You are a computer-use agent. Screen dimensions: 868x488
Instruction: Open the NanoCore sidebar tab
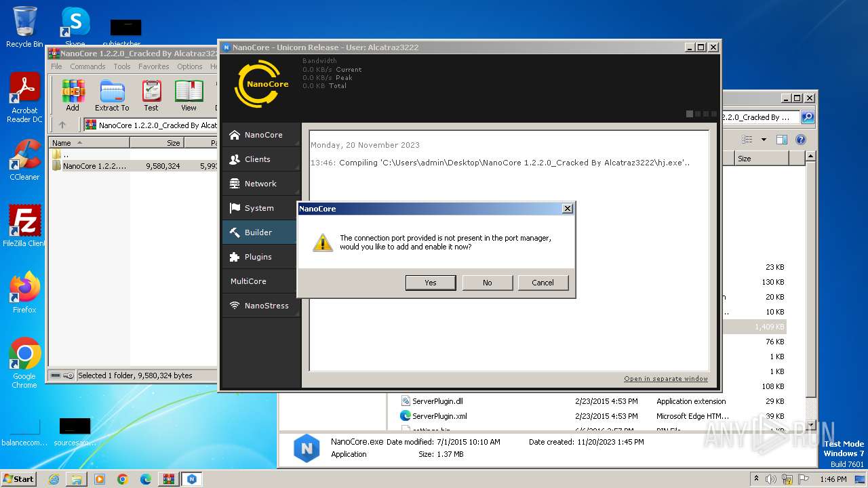click(x=261, y=135)
